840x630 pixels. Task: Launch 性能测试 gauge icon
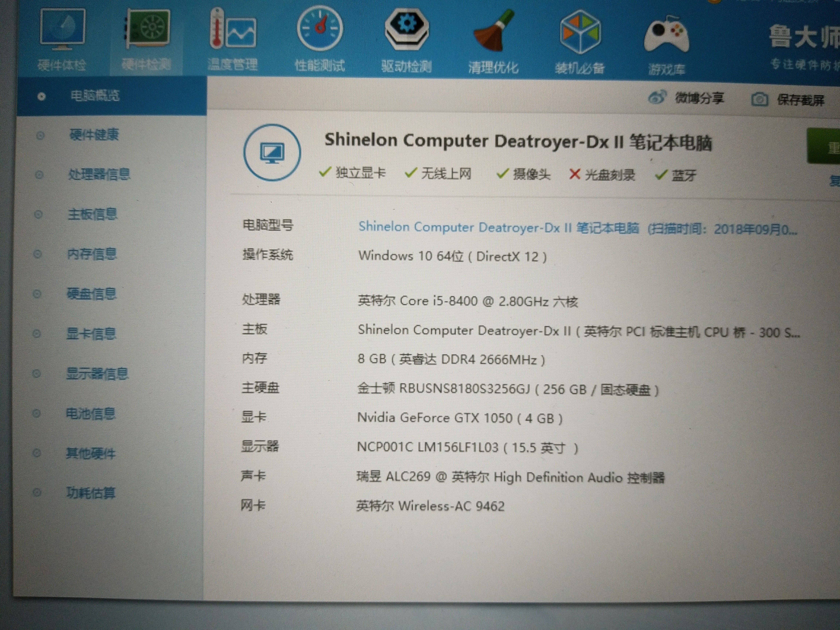click(320, 28)
